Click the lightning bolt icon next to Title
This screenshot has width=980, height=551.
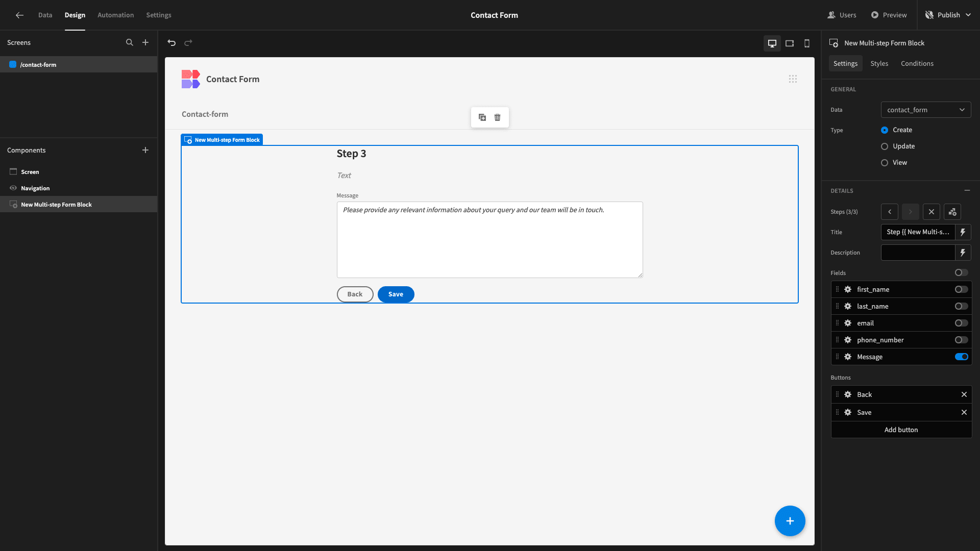(963, 232)
